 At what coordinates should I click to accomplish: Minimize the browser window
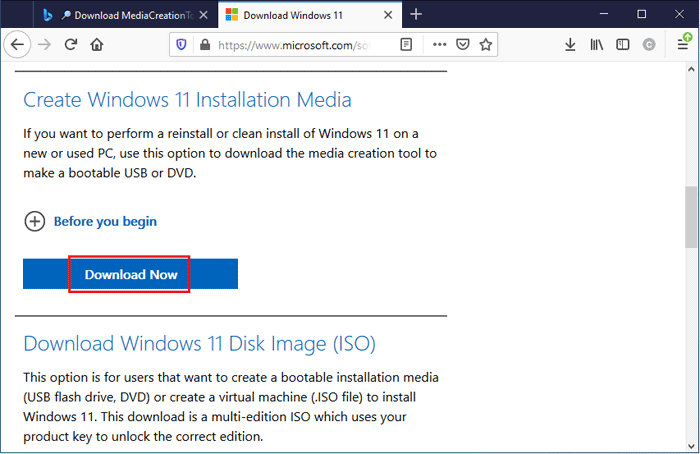coord(604,14)
